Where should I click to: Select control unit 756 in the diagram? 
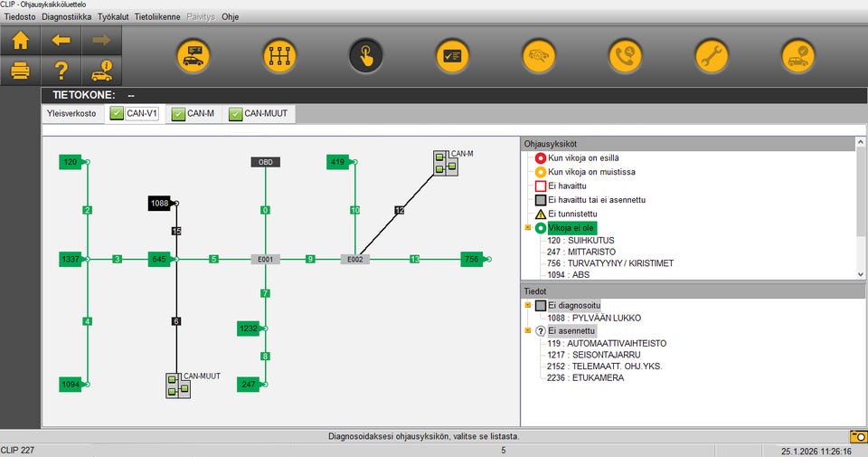(x=472, y=259)
